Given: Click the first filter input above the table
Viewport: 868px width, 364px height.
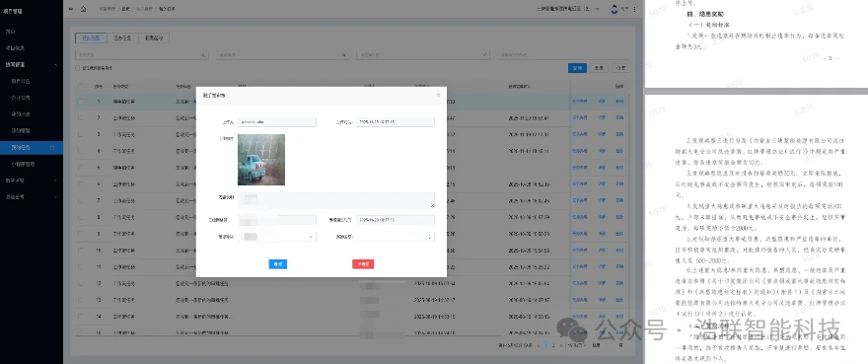Looking at the screenshot, I should pyautogui.click(x=141, y=55).
